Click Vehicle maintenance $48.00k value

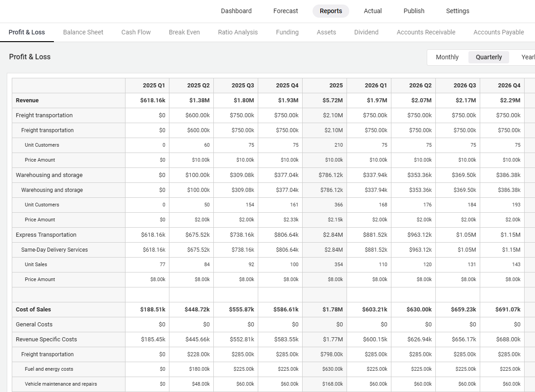pos(201,384)
